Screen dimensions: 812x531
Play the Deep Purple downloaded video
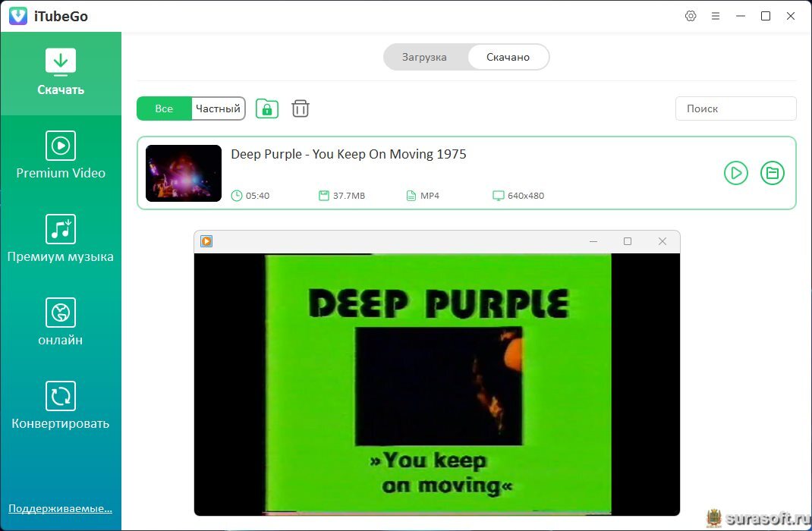pos(736,173)
